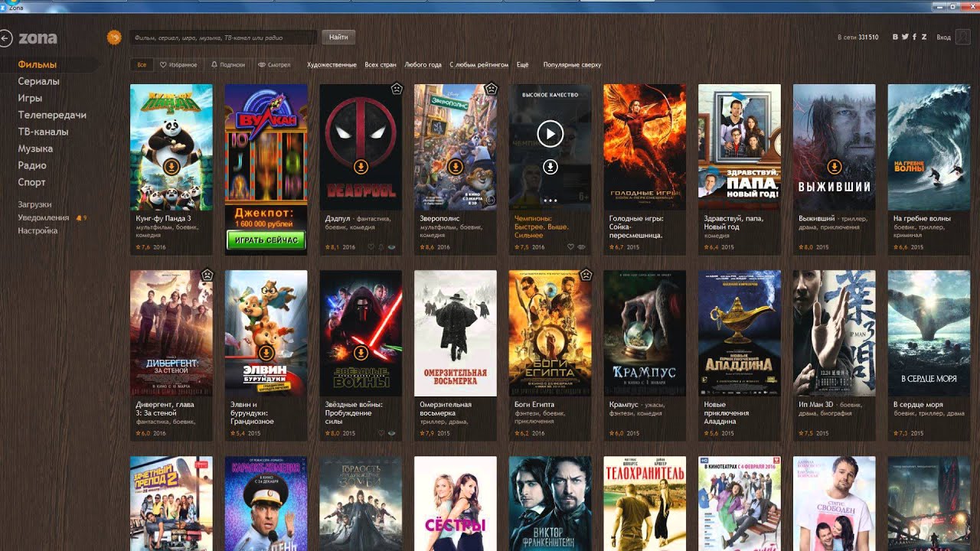The width and height of the screenshot is (980, 551).
Task: Click quality badge on Дэдпул poster corner
Action: pyautogui.click(x=397, y=89)
